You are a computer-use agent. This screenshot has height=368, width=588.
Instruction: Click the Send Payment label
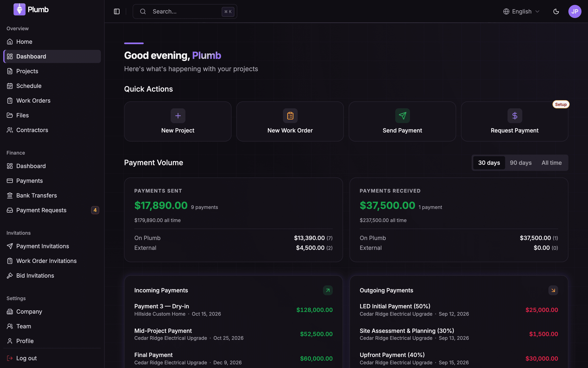[402, 130]
